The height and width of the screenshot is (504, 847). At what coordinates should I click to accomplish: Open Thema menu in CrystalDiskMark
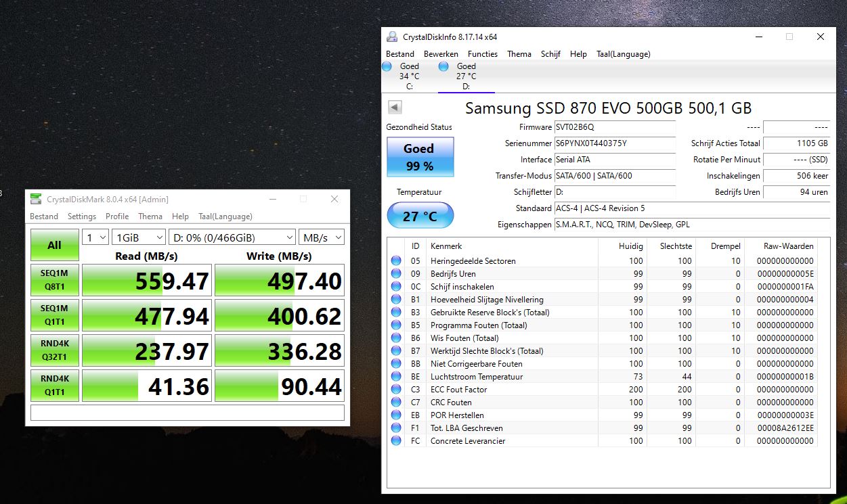click(150, 216)
